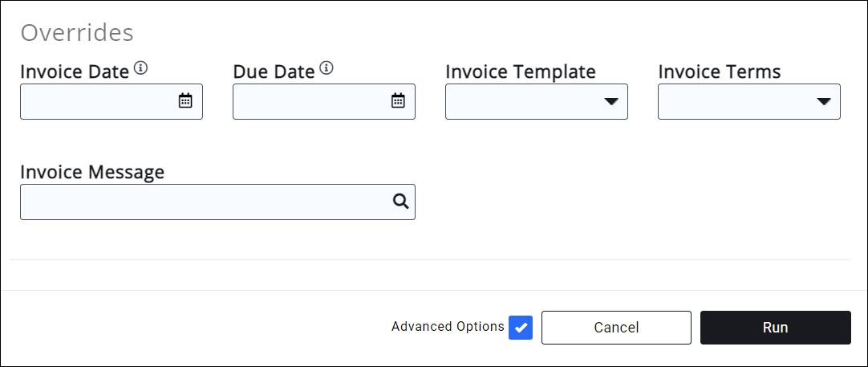Click the Invoice Message field label
The image size is (868, 367).
point(92,172)
